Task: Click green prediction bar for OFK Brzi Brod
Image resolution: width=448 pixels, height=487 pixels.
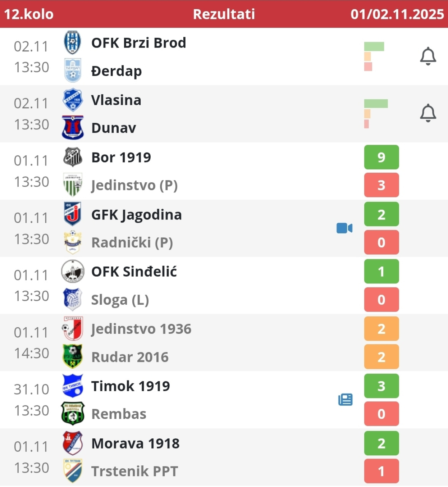Action: pos(374,46)
